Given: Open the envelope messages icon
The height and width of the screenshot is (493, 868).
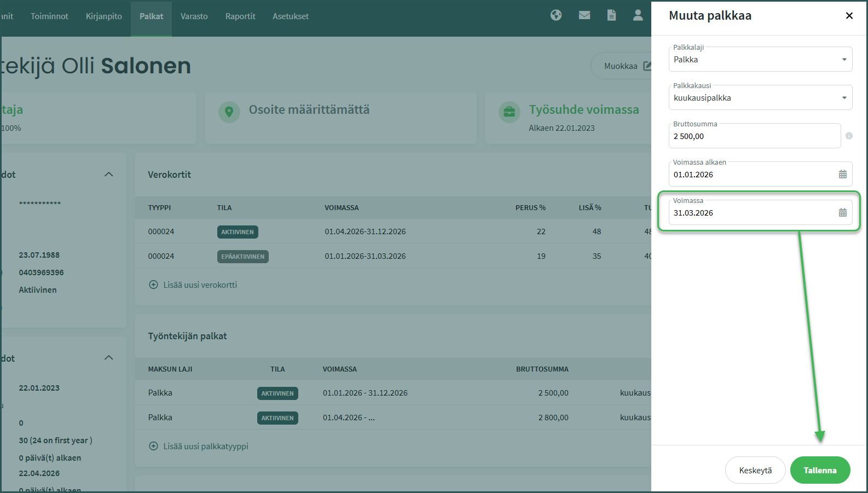Looking at the screenshot, I should 585,15.
